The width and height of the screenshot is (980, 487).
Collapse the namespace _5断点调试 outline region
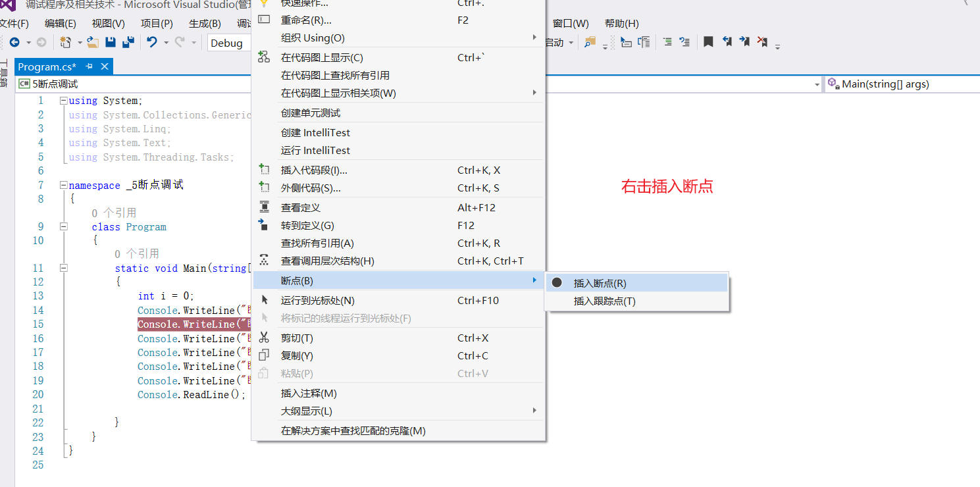[63, 184]
